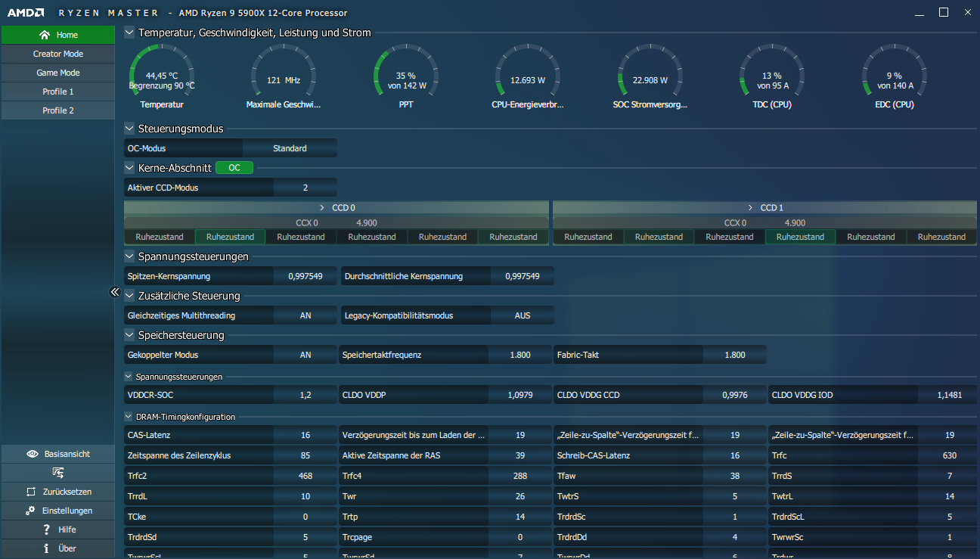The width and height of the screenshot is (980, 559).
Task: Click the Über info icon
Action: [47, 548]
